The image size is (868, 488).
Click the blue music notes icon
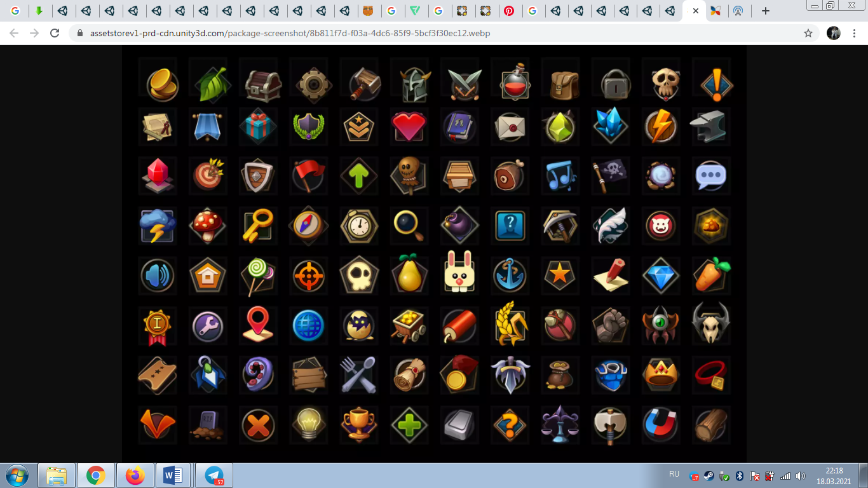coord(560,176)
